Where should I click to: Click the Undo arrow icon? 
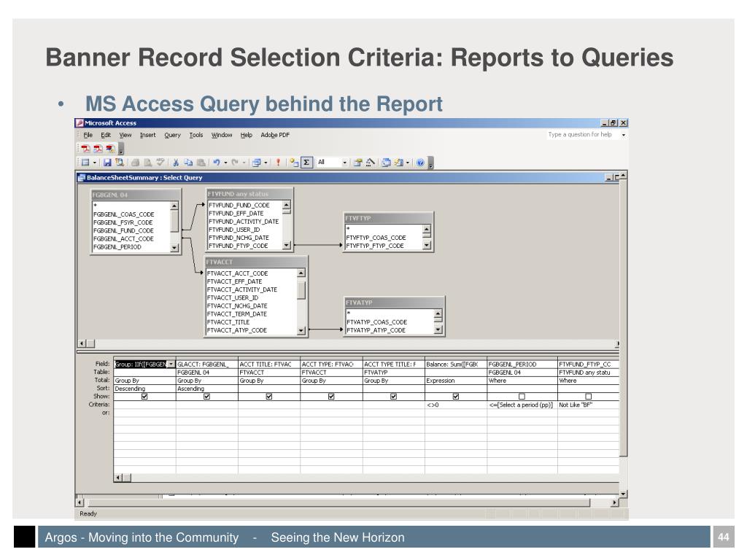click(x=216, y=163)
